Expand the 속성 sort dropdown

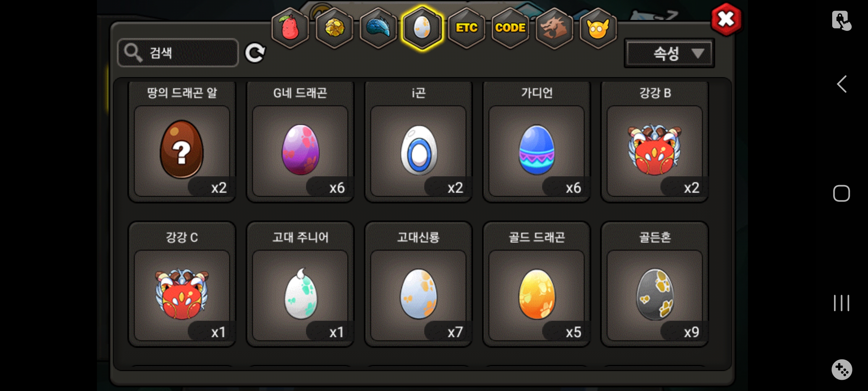(669, 54)
